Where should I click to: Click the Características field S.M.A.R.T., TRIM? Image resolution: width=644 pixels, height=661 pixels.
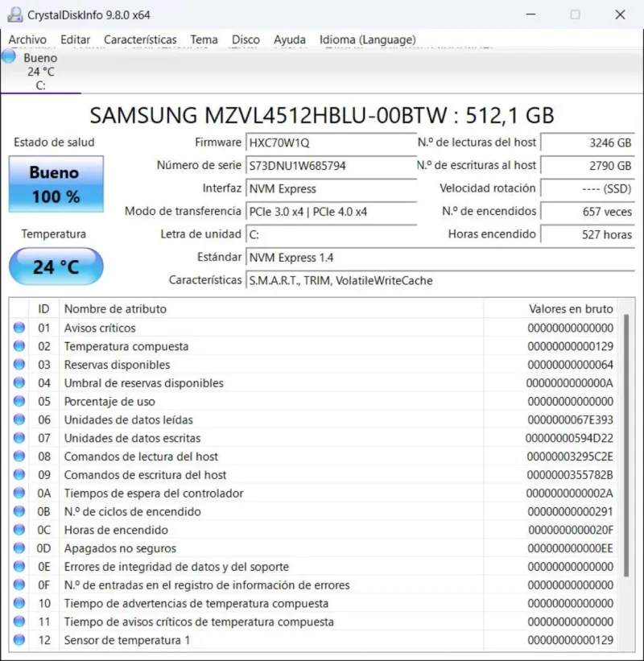pyautogui.click(x=440, y=280)
